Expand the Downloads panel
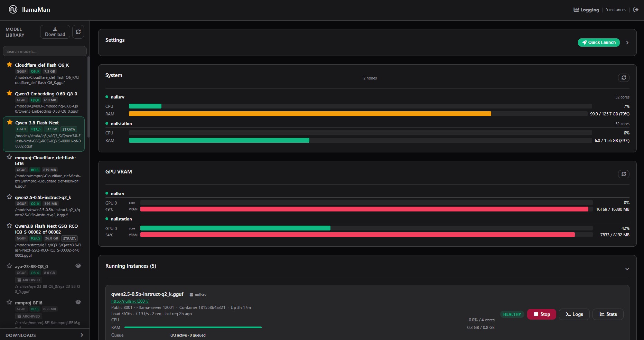 pyautogui.click(x=45, y=335)
